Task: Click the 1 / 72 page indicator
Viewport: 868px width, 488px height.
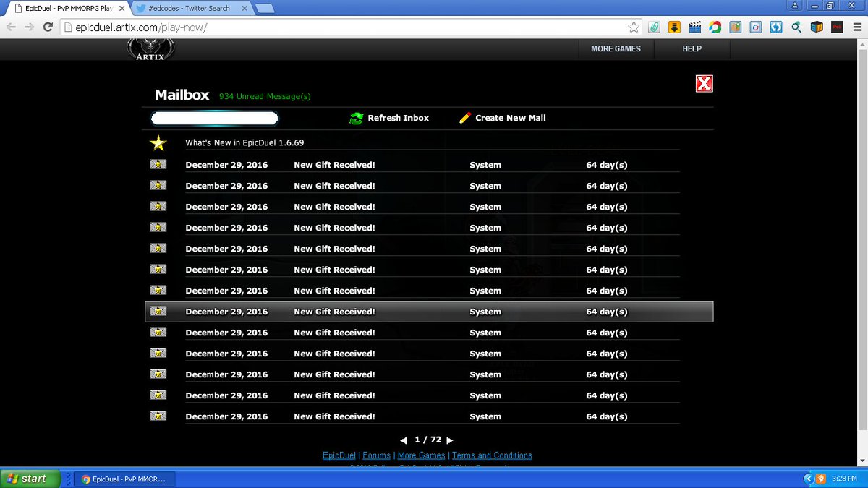Action: (x=427, y=440)
